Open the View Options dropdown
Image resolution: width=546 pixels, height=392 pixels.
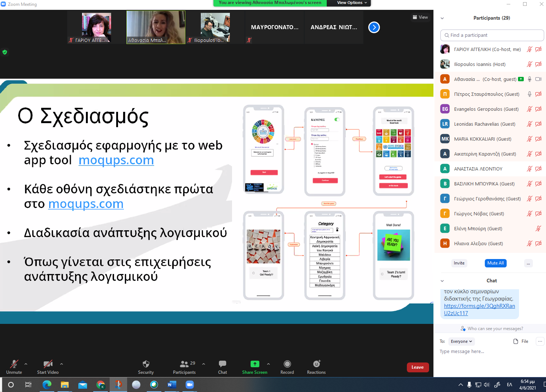tap(349, 3)
